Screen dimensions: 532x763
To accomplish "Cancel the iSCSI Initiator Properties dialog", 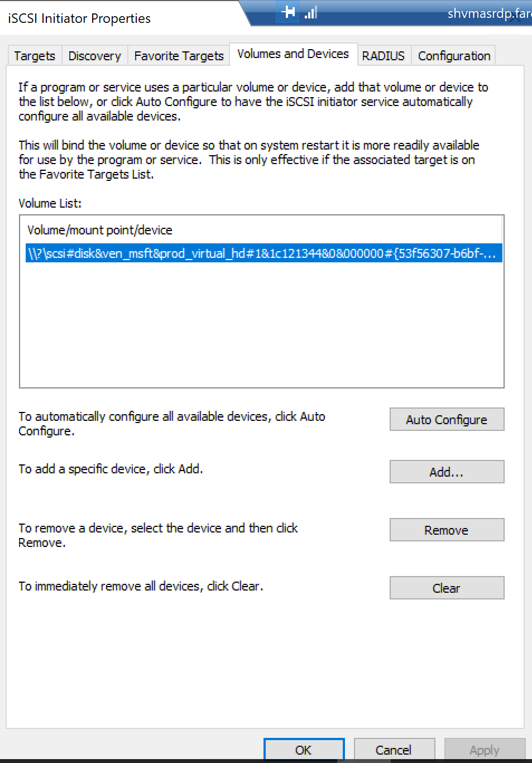I will 394,750.
